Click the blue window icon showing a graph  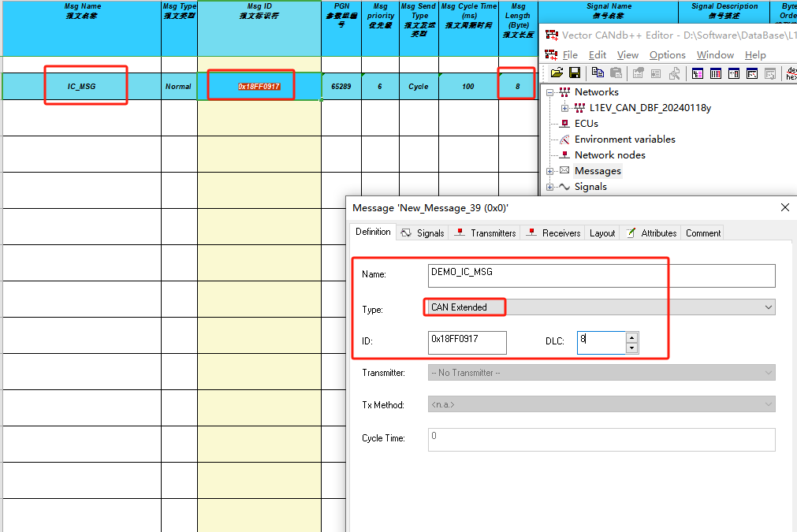click(x=752, y=73)
